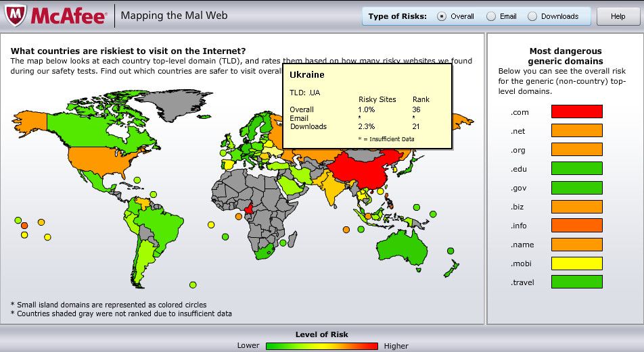The image size is (644, 352).
Task: Click the orange circle in the Indian Ocean
Action: 346,230
